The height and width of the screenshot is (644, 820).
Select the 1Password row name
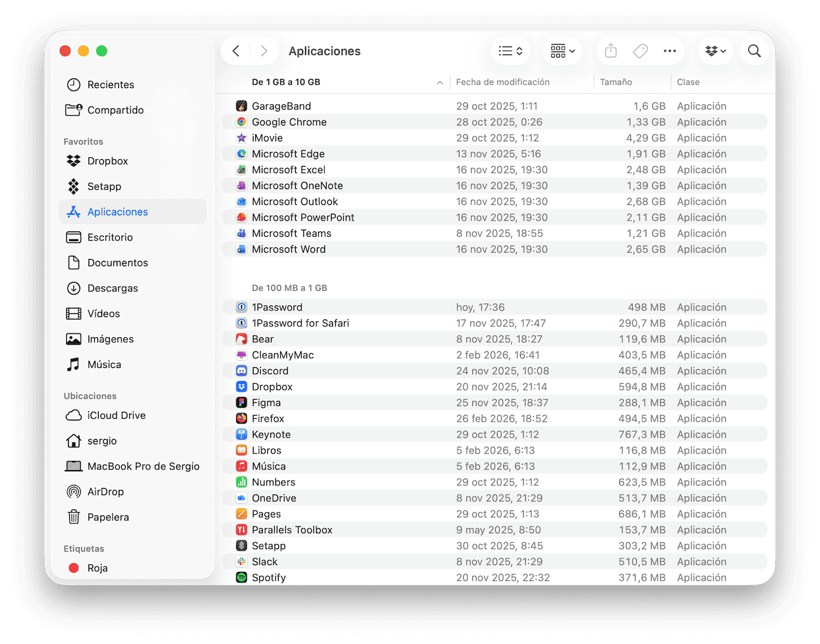coord(277,307)
